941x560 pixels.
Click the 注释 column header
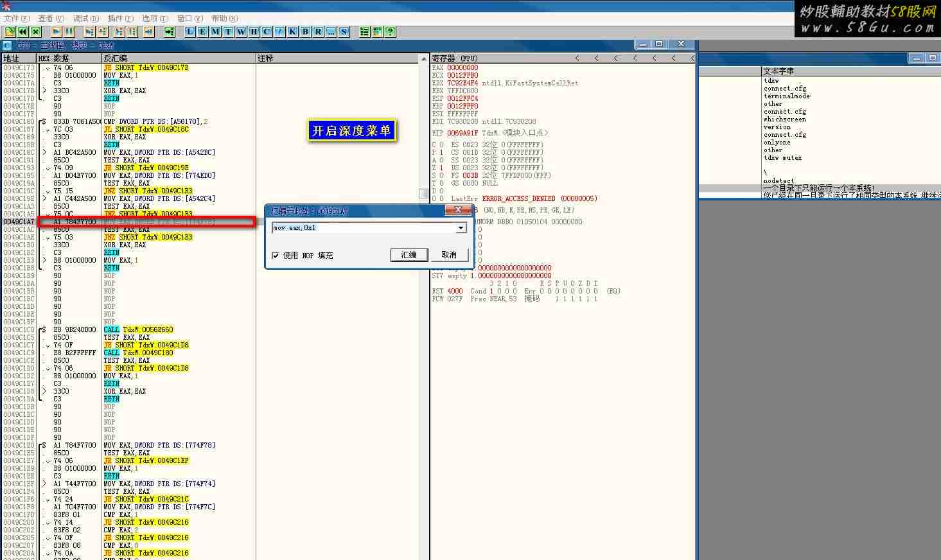(337, 58)
